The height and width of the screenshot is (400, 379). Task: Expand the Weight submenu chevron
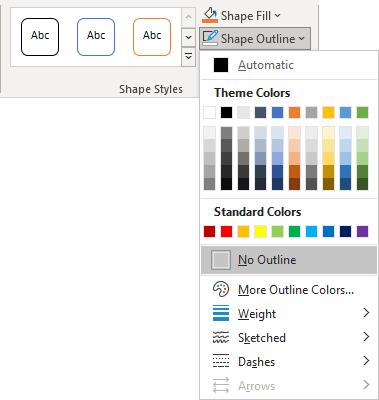[366, 313]
